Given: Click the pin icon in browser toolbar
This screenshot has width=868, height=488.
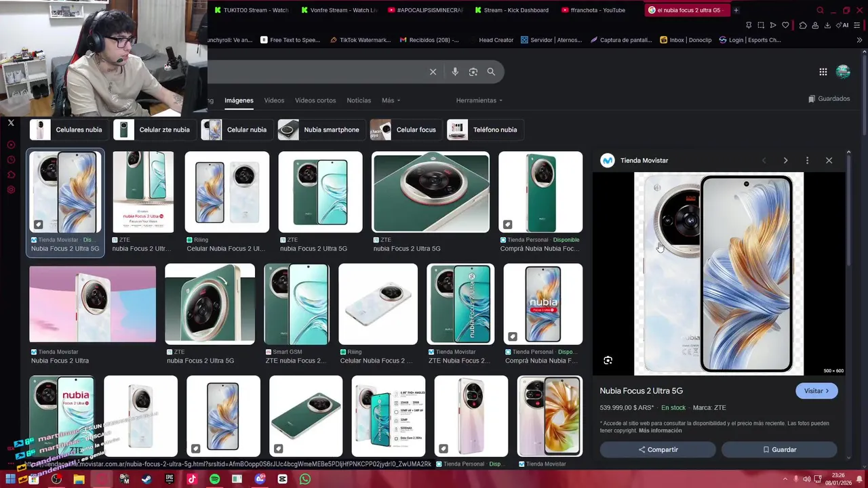Looking at the screenshot, I should (x=749, y=25).
